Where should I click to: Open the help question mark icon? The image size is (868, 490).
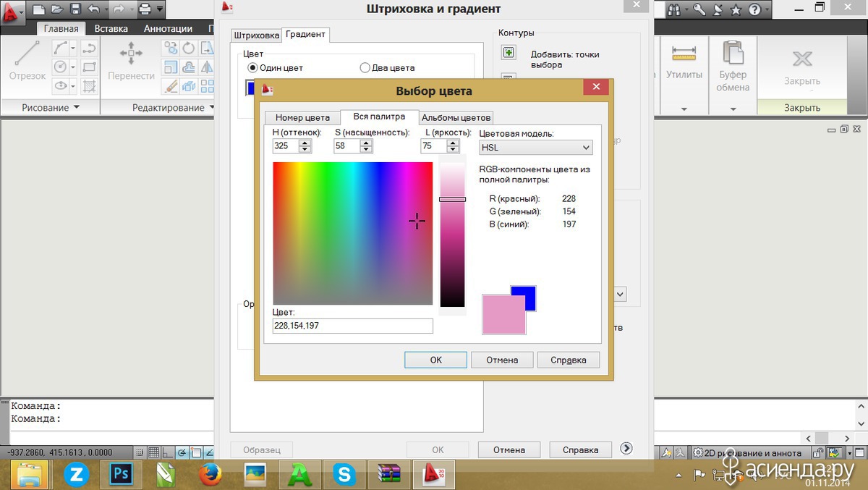754,9
